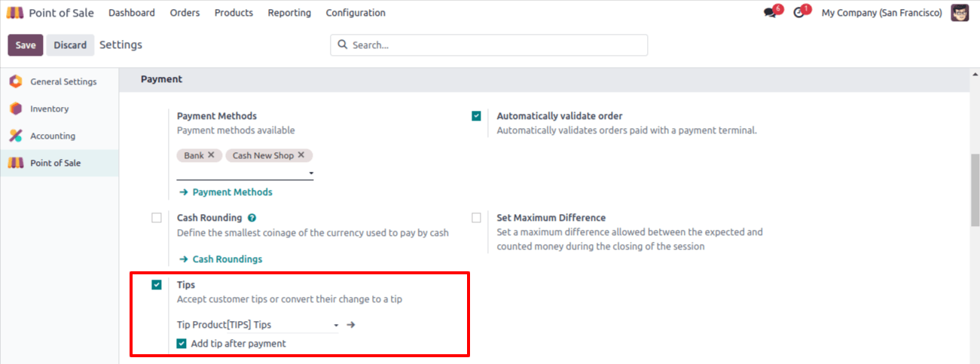Open the Reporting menu
Viewport: 980px width, 364px height.
(x=289, y=13)
